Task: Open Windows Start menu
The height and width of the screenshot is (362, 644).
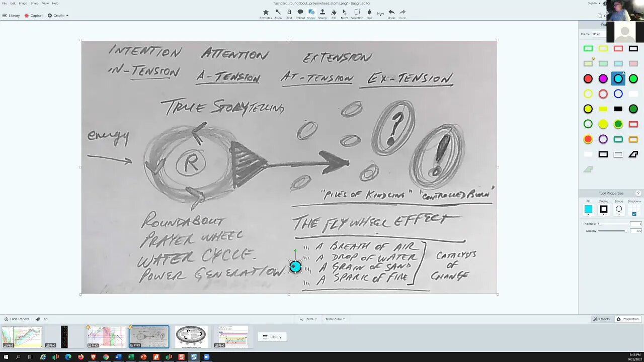Action: pyautogui.click(x=6, y=357)
